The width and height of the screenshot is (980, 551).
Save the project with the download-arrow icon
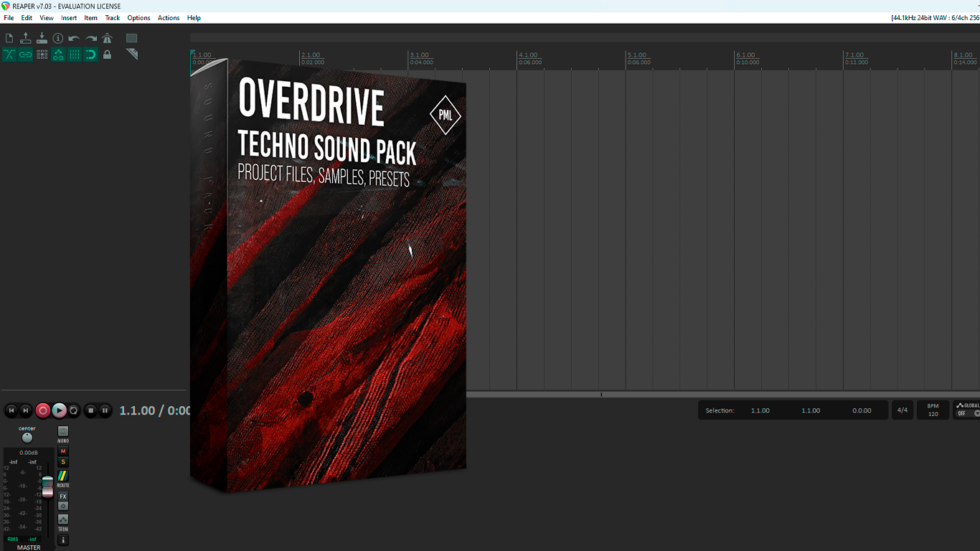tap(42, 38)
